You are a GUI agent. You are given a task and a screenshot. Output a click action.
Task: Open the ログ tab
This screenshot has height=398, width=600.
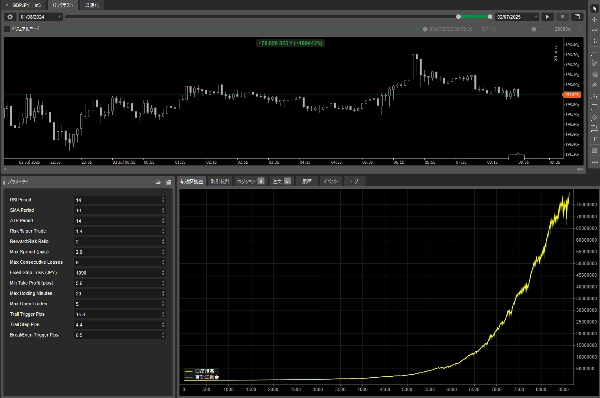[x=354, y=181]
